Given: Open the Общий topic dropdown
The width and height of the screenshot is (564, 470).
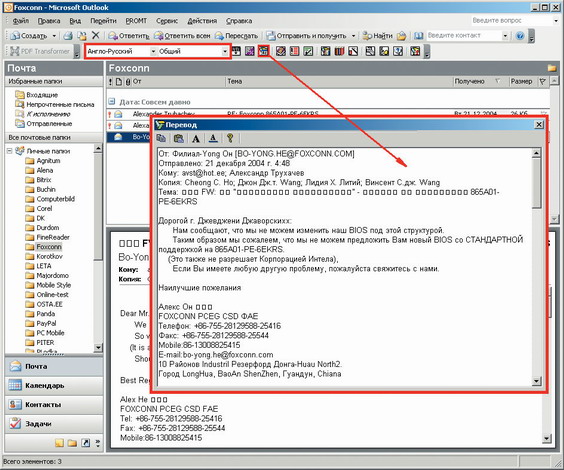Looking at the screenshot, I should click(x=225, y=51).
